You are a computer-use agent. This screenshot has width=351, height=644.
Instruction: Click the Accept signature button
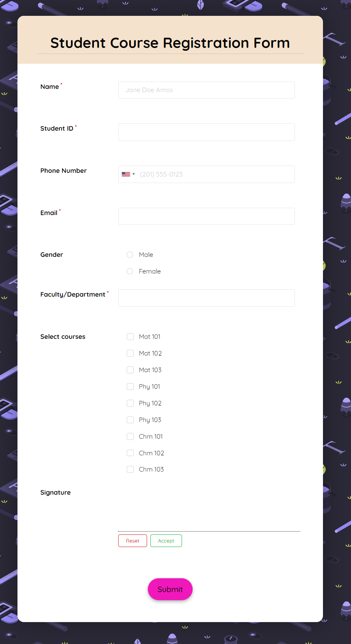(166, 541)
